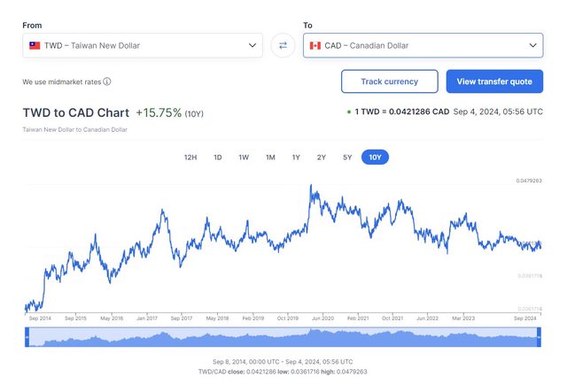Switch chart to 1W range

(x=244, y=158)
